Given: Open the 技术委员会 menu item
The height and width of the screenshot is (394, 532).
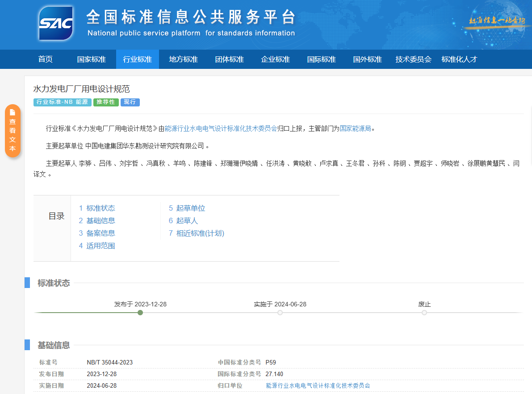Looking at the screenshot, I should pos(413,59).
